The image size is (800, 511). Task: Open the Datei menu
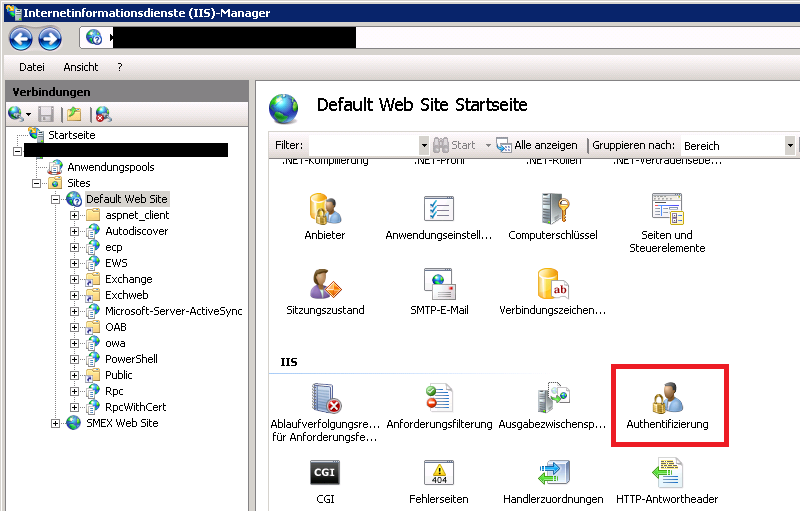[x=32, y=67]
